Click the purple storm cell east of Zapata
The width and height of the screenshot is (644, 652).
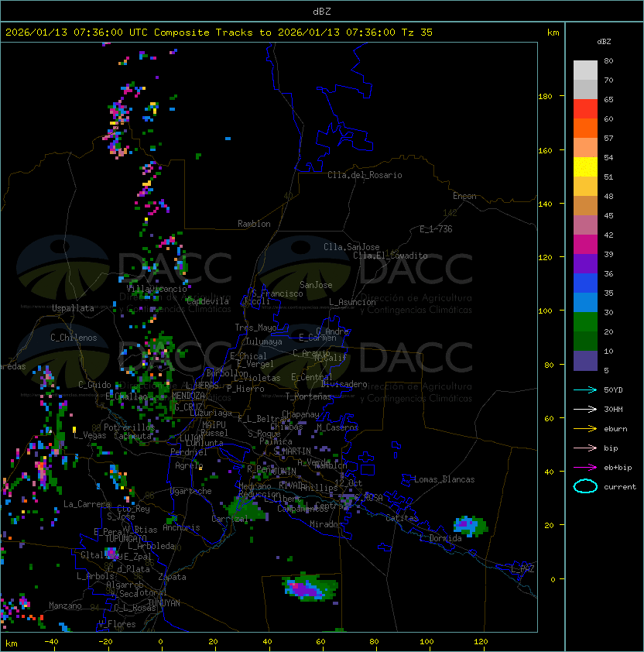click(310, 588)
